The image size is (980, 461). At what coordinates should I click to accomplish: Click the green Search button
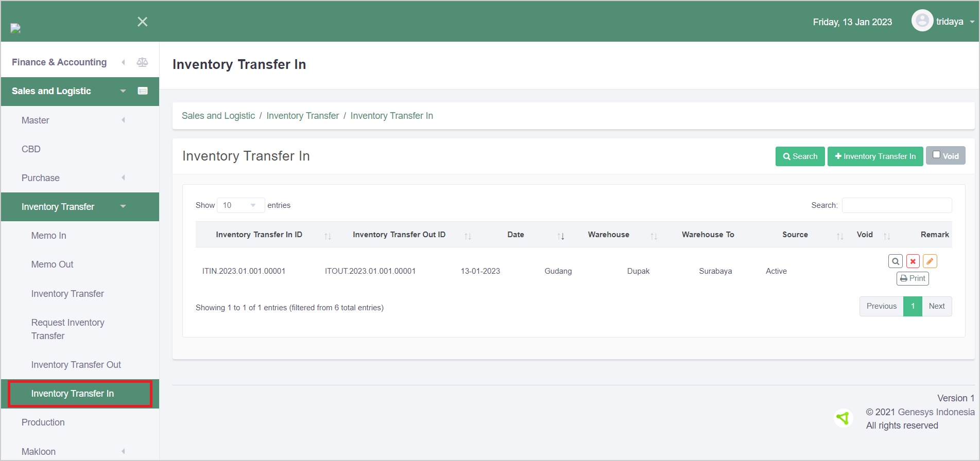pos(800,156)
